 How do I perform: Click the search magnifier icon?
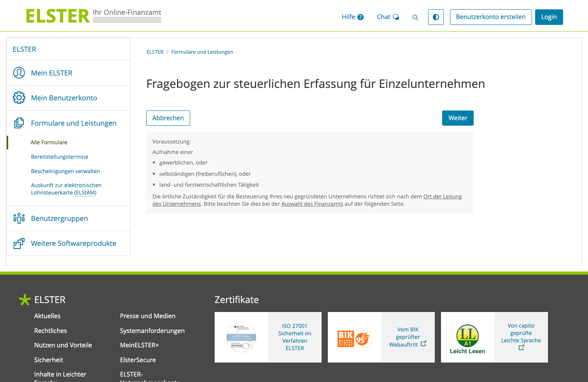415,18
